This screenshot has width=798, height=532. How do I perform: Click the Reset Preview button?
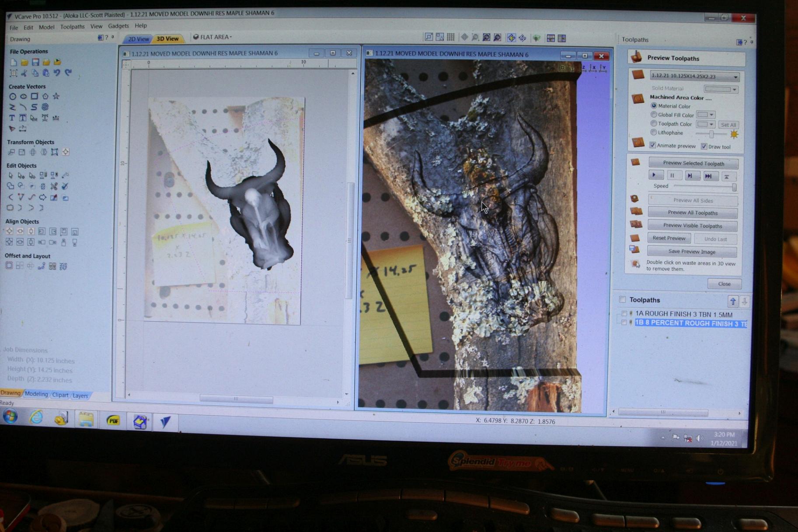click(x=669, y=238)
